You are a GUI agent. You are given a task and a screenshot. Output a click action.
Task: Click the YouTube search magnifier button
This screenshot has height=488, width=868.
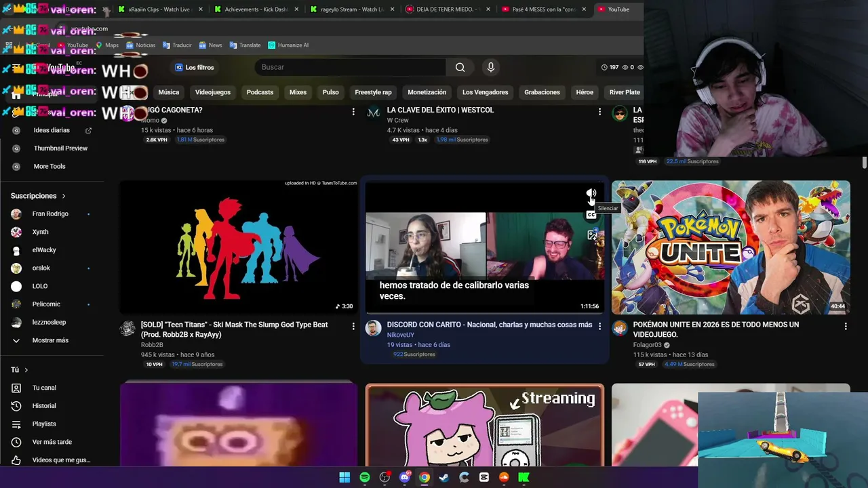(x=460, y=67)
